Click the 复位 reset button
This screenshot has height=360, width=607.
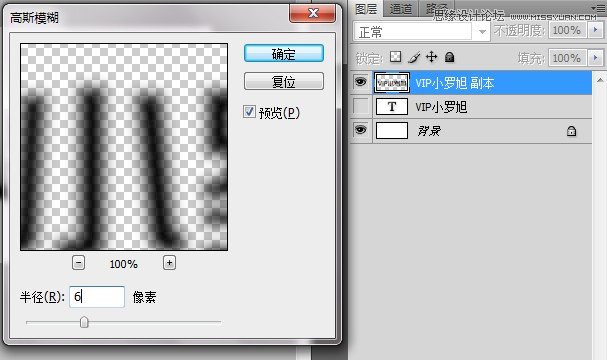tap(284, 81)
